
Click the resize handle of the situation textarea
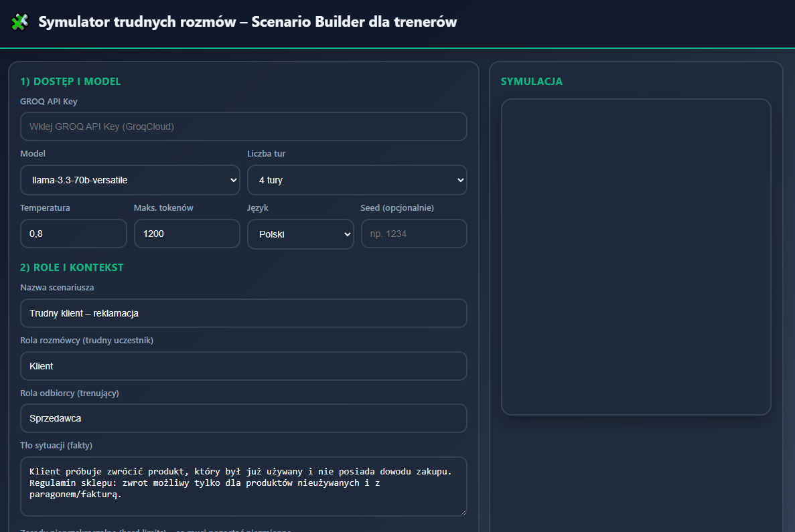[x=463, y=513]
